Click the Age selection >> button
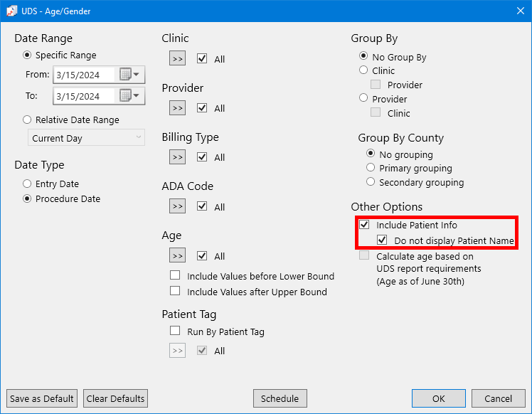The width and height of the screenshot is (532, 414). click(177, 255)
